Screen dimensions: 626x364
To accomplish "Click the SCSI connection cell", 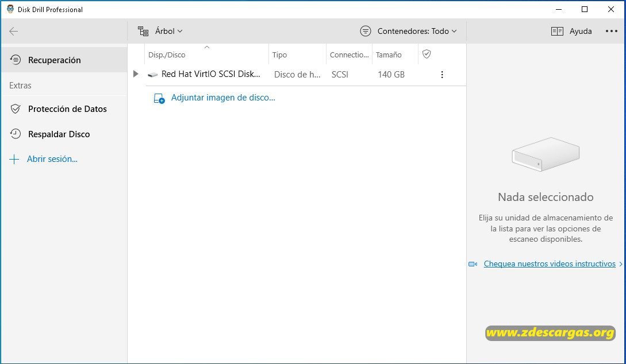I will pos(340,75).
